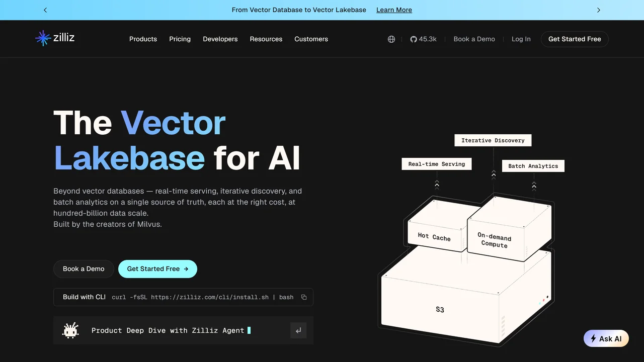Click the pixel robot agent avatar
The height and width of the screenshot is (362, 644).
pos(70,330)
